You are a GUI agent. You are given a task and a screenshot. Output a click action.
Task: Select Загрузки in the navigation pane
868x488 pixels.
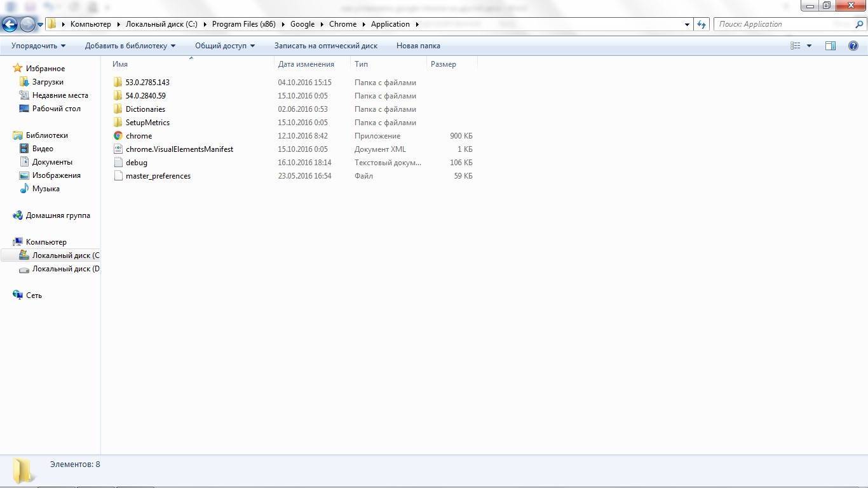click(x=48, y=82)
